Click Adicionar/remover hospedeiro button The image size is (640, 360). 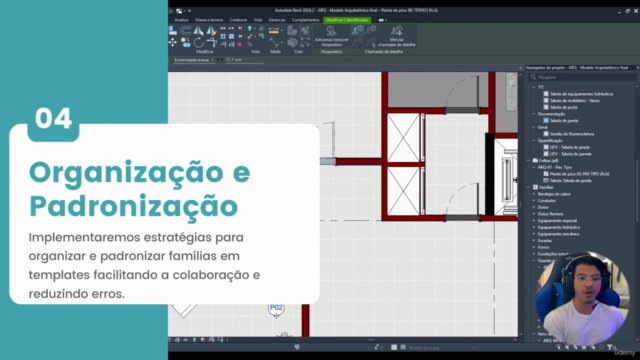[331, 36]
